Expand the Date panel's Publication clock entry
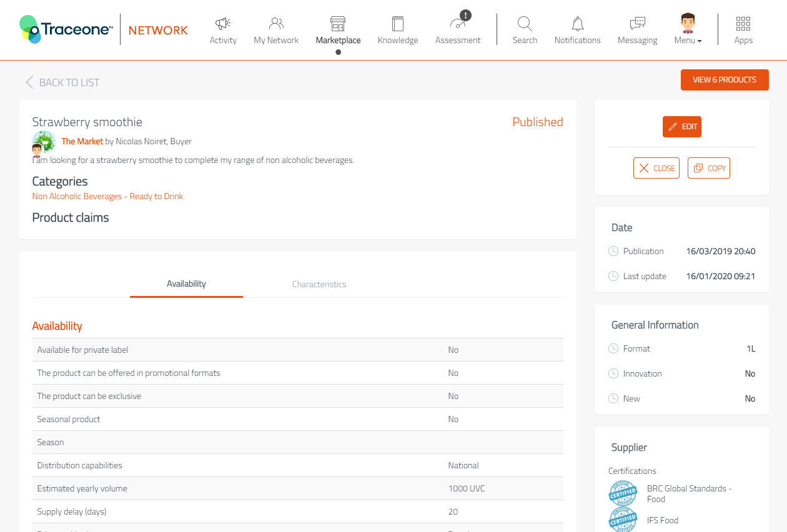Screen dimensions: 787x532 point(613,251)
